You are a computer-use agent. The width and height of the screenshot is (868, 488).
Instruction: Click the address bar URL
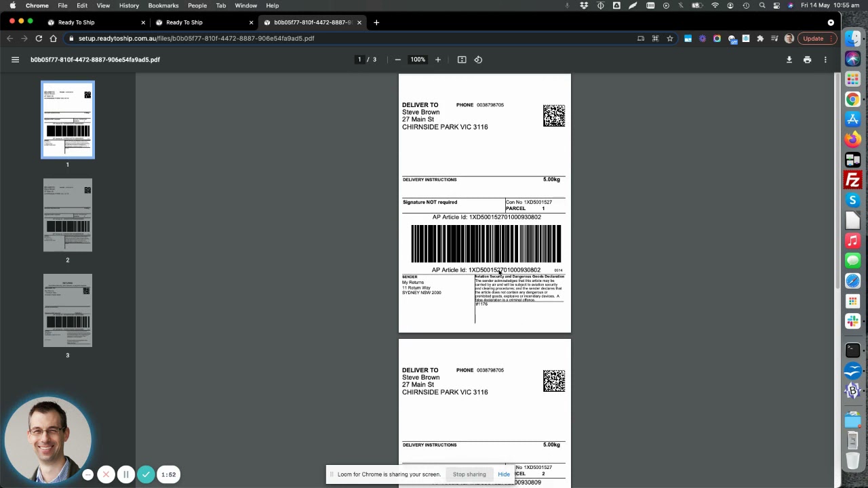pyautogui.click(x=196, y=39)
